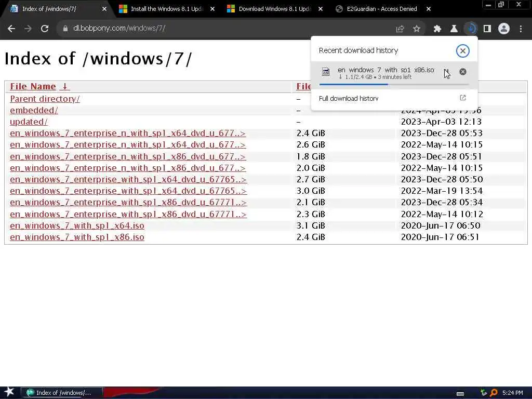Viewport: 532px width, 399px height.
Task: Click date 2023-Apr-03 12:13
Action: pyautogui.click(x=441, y=122)
